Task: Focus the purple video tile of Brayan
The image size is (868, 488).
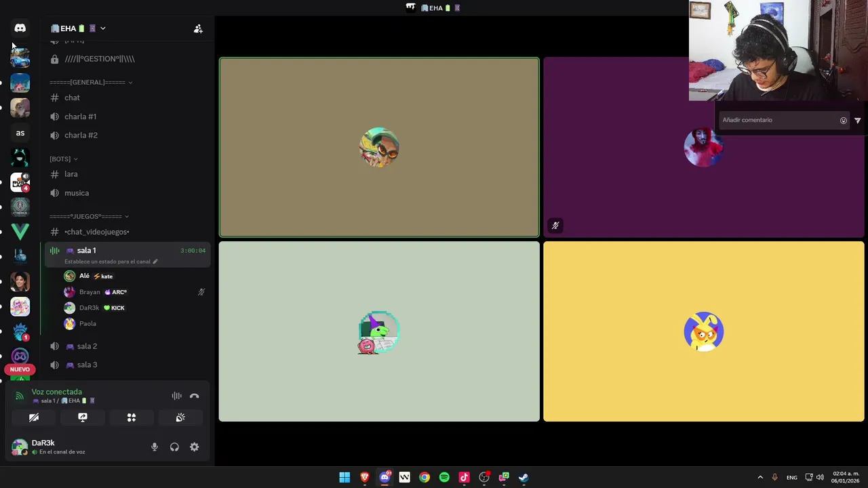Action: [x=704, y=148]
